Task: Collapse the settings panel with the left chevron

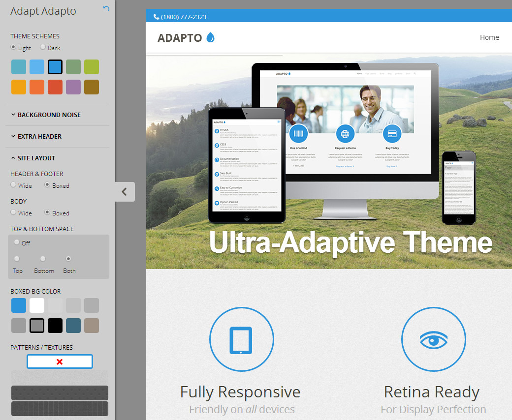Action: (125, 192)
